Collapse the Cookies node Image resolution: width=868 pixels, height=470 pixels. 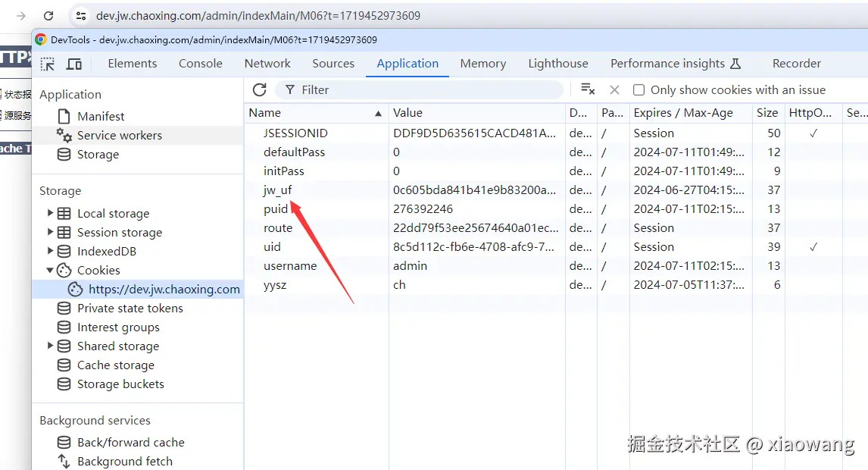coord(51,270)
